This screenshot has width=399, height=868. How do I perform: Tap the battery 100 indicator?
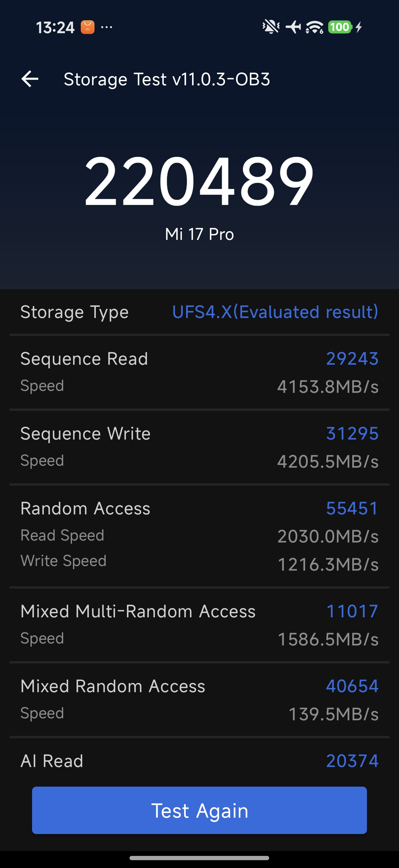click(x=339, y=27)
